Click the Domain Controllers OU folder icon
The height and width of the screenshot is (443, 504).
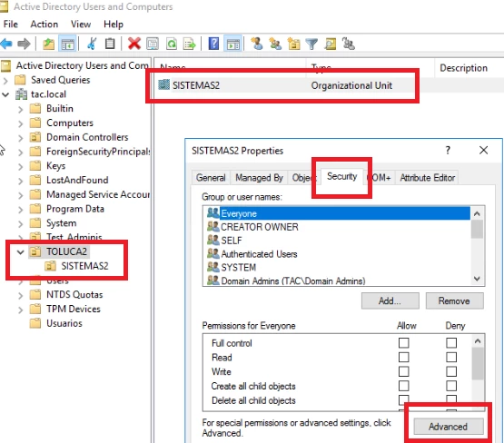click(35, 137)
